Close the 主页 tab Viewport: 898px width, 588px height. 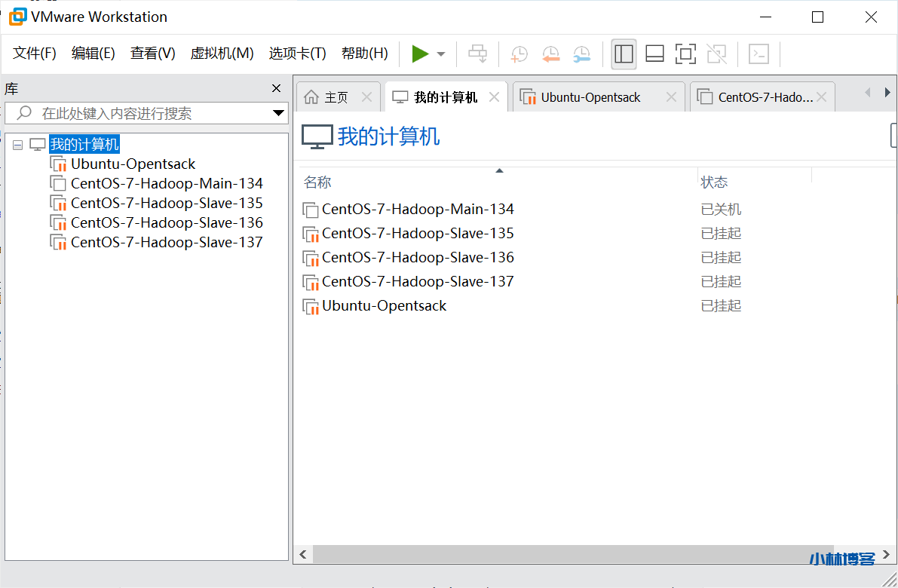pos(366,96)
